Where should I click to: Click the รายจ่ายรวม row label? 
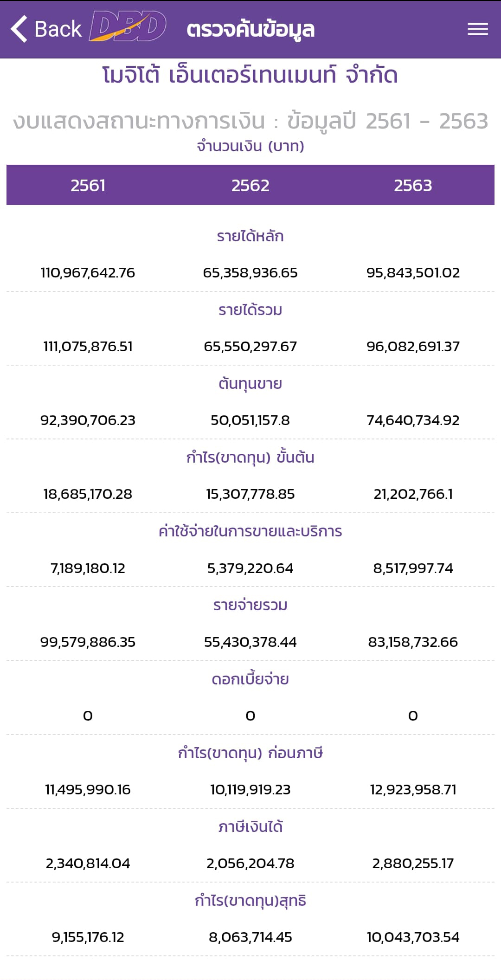click(250, 605)
